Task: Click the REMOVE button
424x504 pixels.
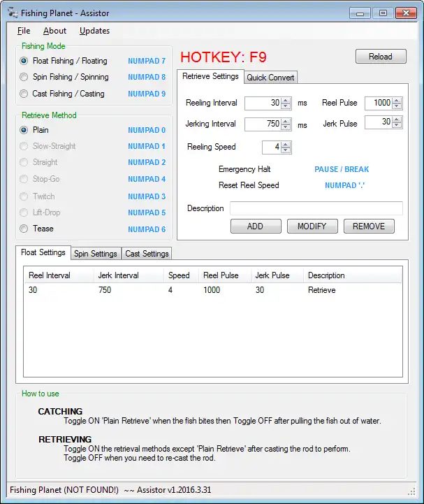Action: tap(369, 226)
